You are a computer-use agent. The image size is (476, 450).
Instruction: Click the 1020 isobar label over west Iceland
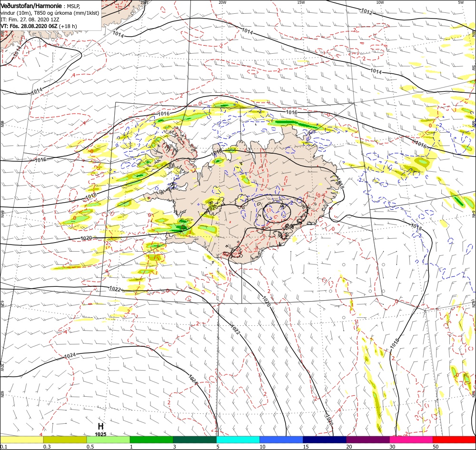(x=212, y=208)
